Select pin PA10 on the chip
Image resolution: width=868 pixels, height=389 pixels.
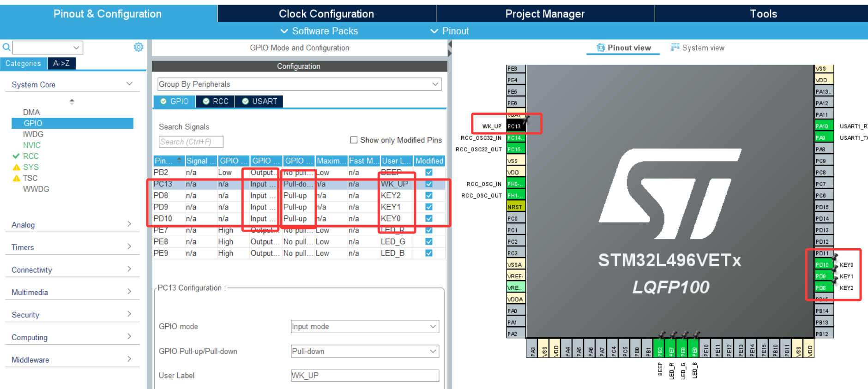824,126
